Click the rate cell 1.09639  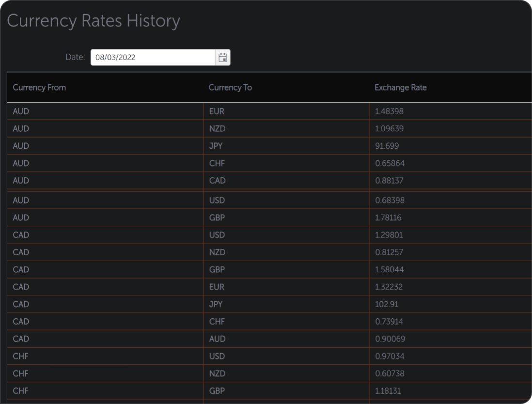click(389, 129)
